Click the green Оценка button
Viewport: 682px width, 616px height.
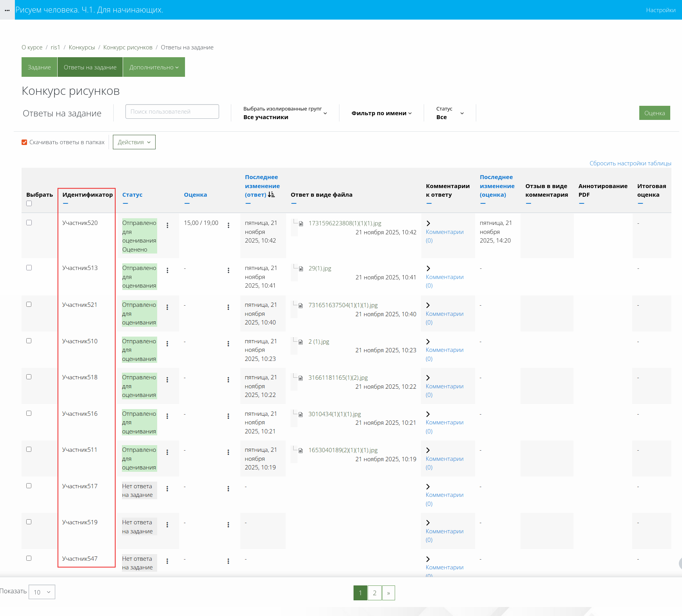pyautogui.click(x=654, y=113)
